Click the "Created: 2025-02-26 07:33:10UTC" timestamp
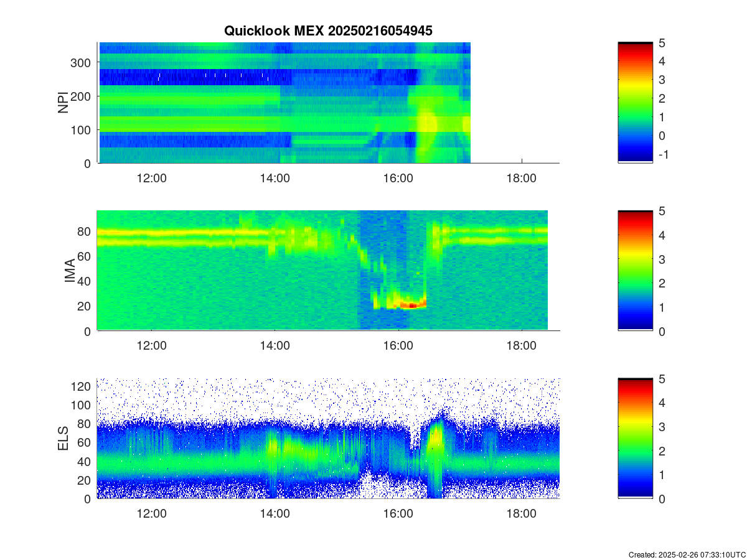Viewport: 747px width, 560px height. coord(687,554)
